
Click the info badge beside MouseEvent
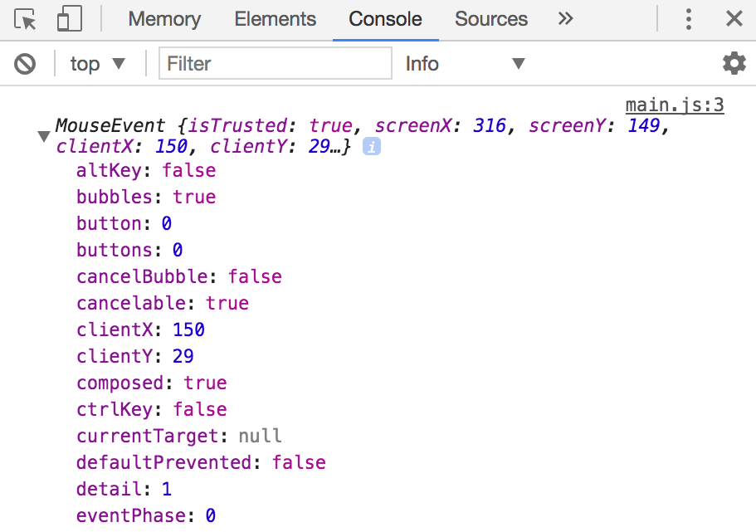370,146
